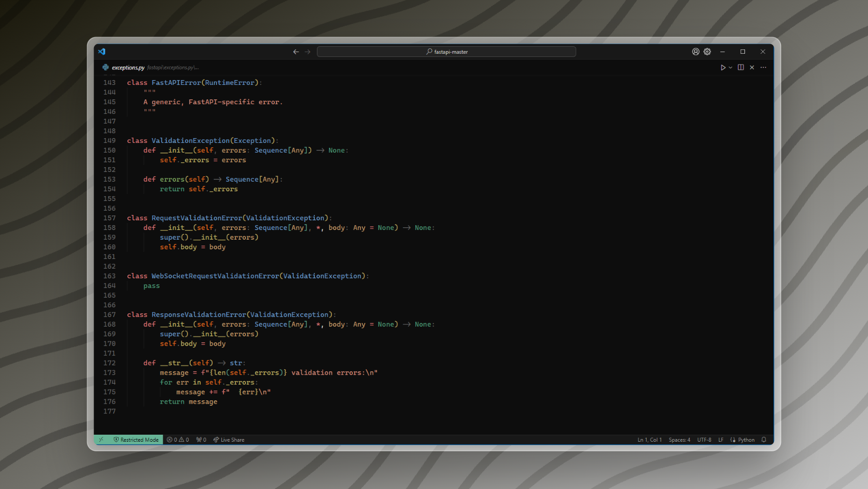Click the ports forwarded status item
The image size is (868, 489).
[x=201, y=440]
